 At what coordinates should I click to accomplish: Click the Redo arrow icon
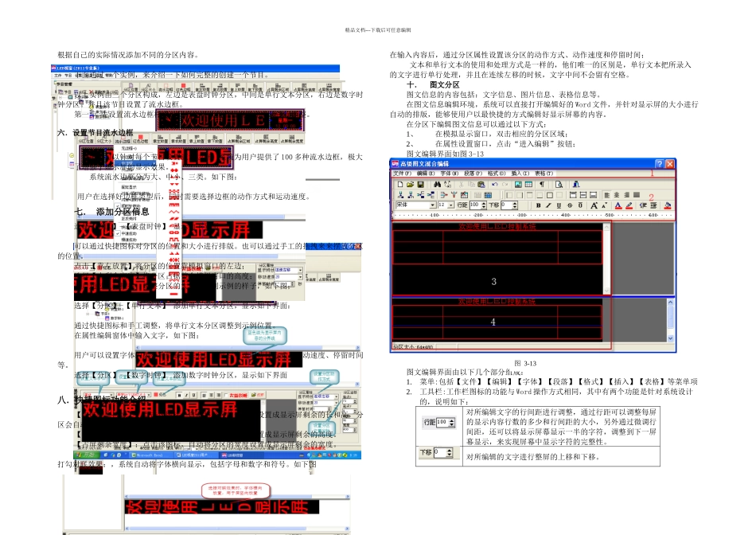click(x=505, y=184)
